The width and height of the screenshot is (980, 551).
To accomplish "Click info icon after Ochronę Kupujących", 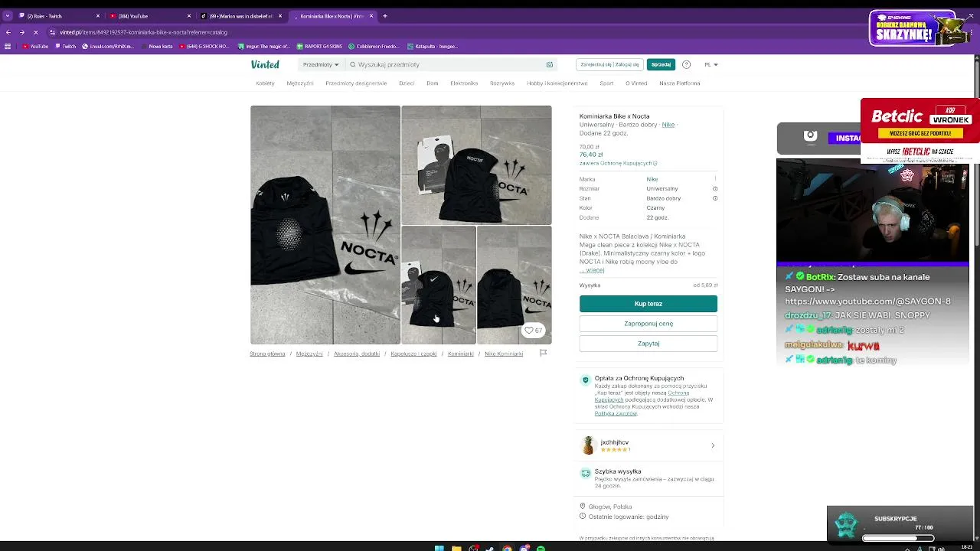I will tap(655, 163).
